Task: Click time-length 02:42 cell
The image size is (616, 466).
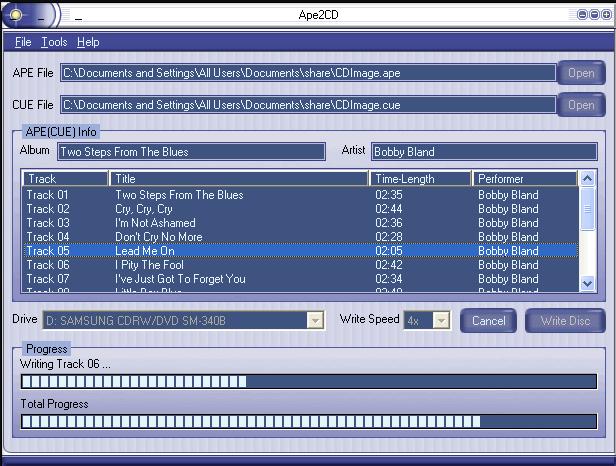Action: pos(389,265)
